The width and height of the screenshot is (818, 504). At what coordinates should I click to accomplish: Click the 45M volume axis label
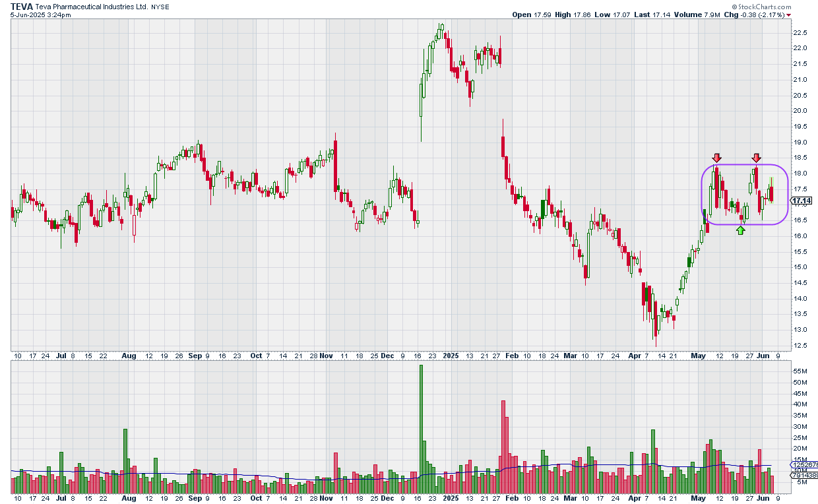point(800,393)
